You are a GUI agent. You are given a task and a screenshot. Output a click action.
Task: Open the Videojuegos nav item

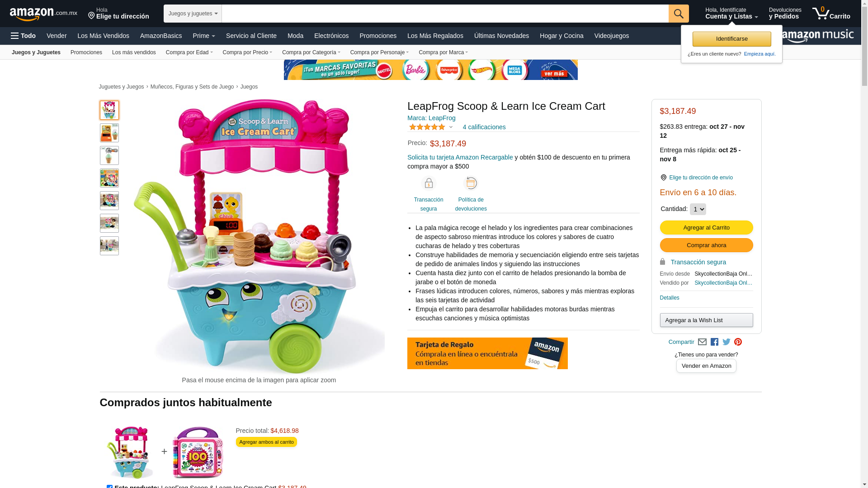point(611,36)
